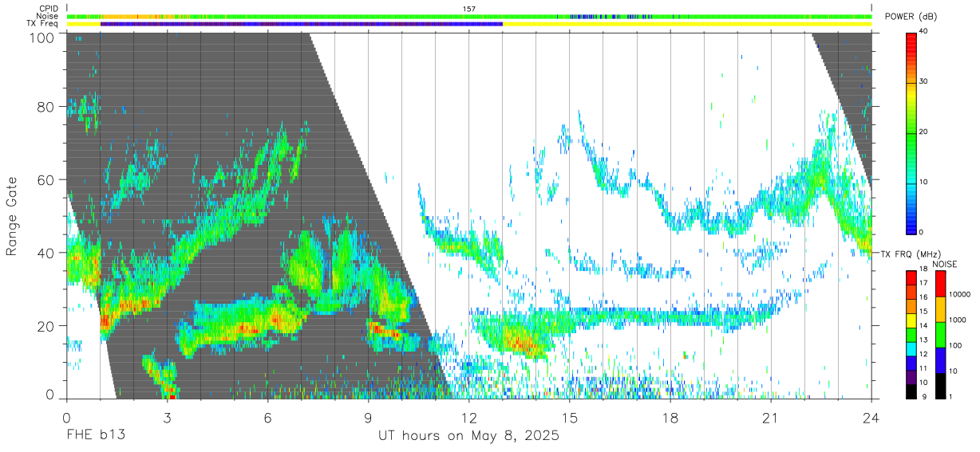980x452 pixels.
Task: Click the range gate tick label 60
Action: click(46, 179)
